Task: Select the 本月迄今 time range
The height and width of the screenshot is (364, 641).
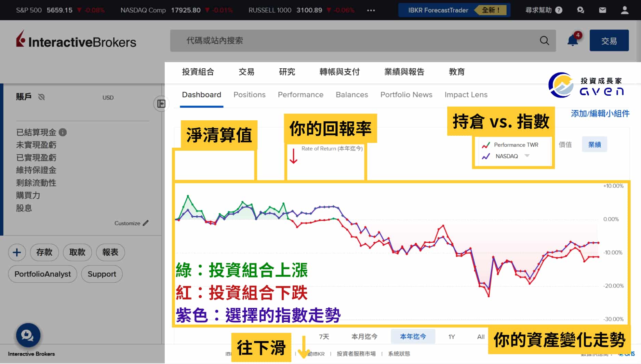Action: pyautogui.click(x=364, y=337)
